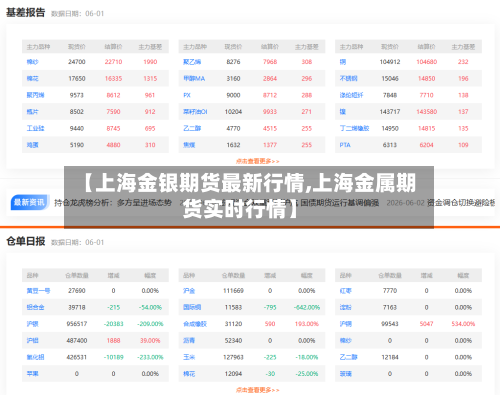Open the 沪银 warehouse receipt link
500x395 pixels.
coord(32,324)
